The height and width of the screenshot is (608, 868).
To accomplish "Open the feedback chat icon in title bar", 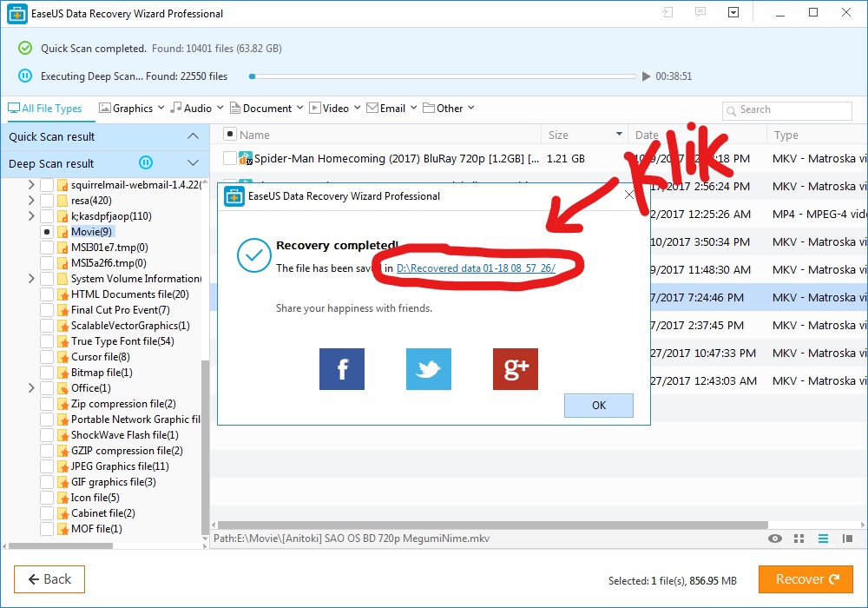I will click(700, 12).
